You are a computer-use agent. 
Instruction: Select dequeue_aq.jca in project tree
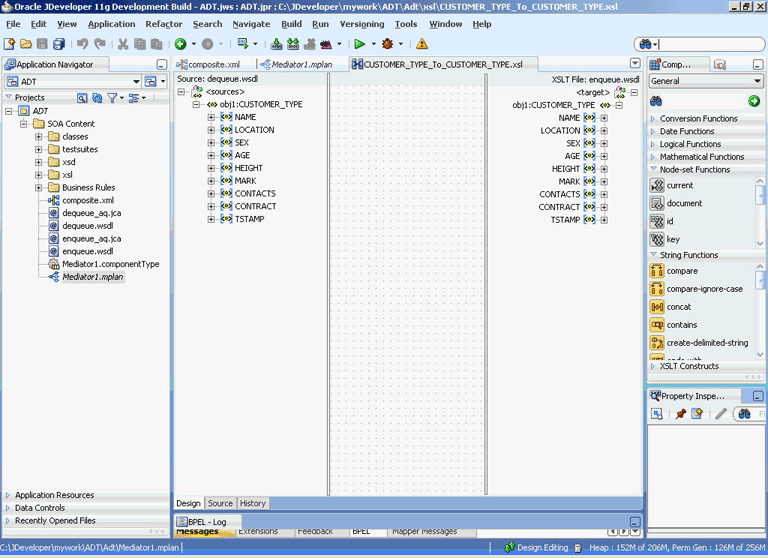click(x=91, y=213)
